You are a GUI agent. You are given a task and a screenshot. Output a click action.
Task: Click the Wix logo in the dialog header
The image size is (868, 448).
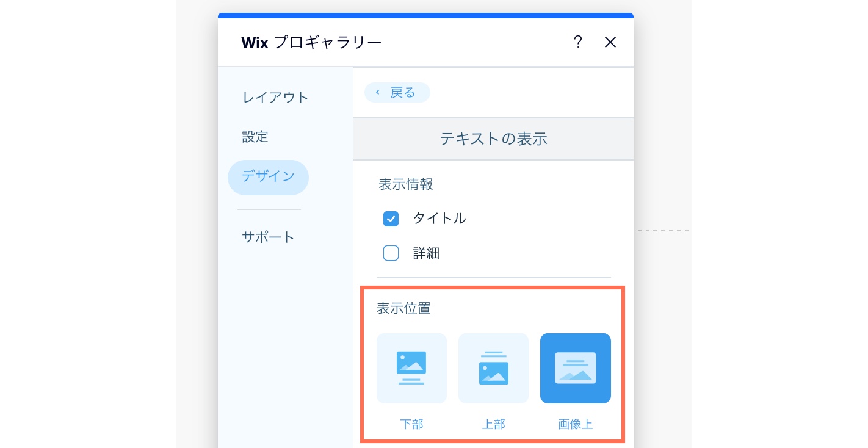tap(255, 42)
